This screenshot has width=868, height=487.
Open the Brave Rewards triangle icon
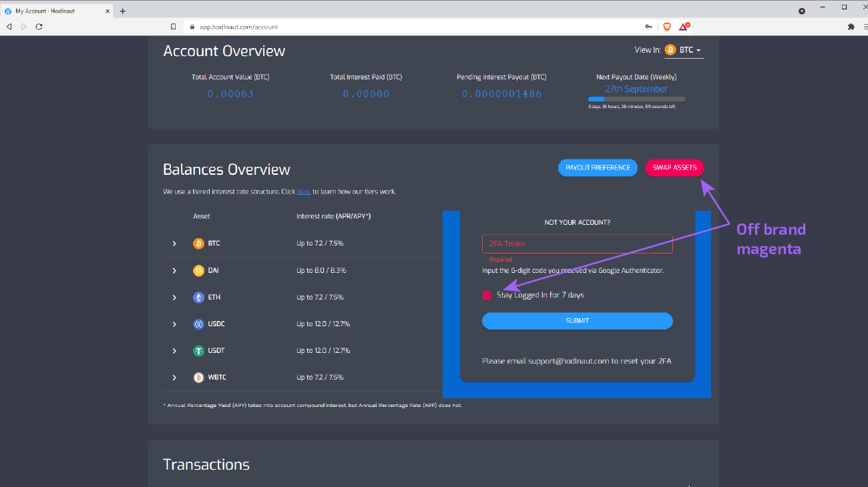[684, 27]
